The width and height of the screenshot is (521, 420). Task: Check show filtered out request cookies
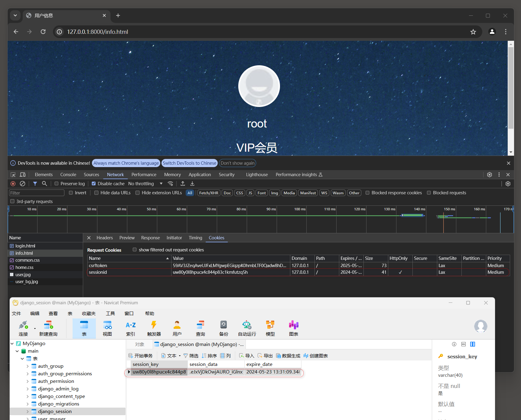[135, 250]
